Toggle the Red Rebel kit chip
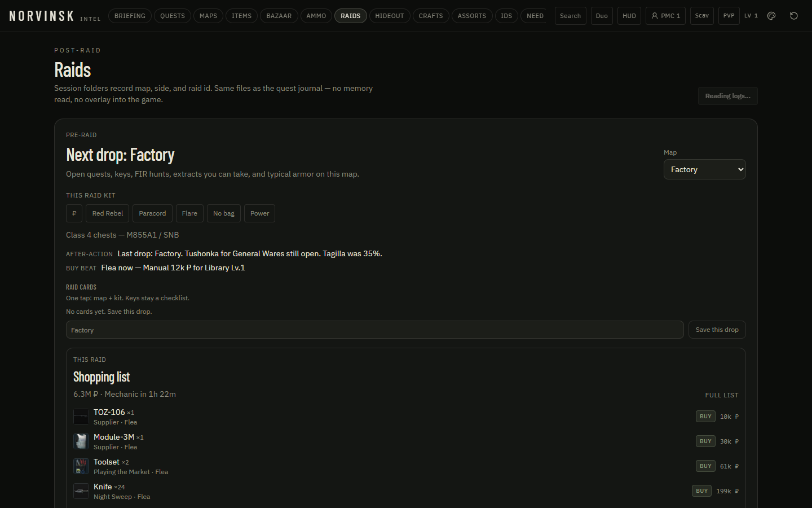The height and width of the screenshot is (508, 812). [x=108, y=213]
